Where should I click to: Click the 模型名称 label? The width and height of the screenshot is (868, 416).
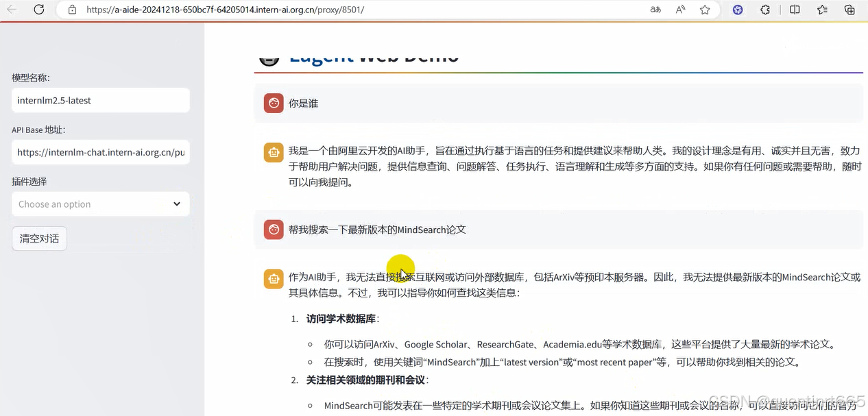pos(31,78)
